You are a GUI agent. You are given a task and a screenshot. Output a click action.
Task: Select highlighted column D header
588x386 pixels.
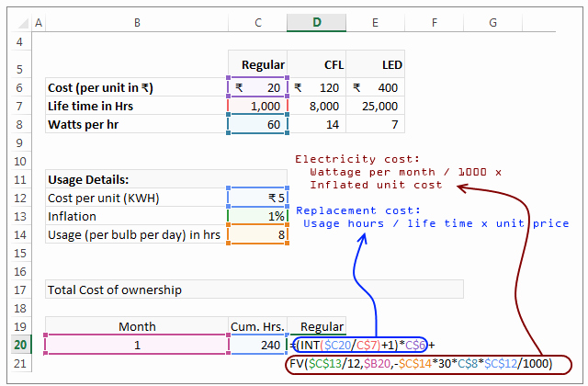point(316,22)
